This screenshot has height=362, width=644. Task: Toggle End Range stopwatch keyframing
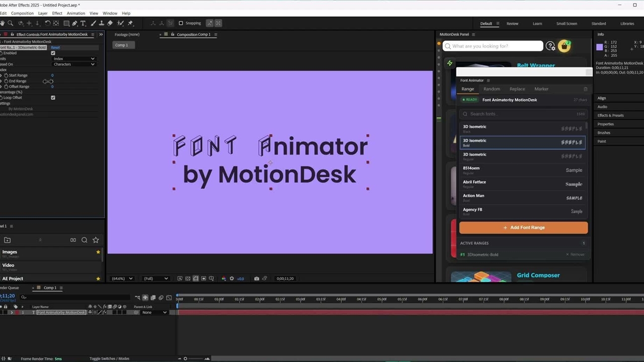(x=6, y=81)
